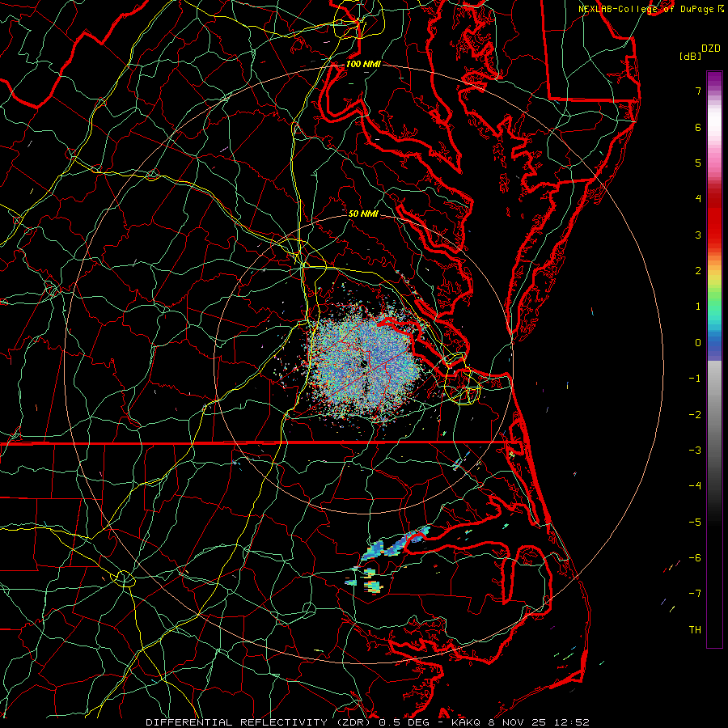This screenshot has height=728, width=728.
Task: Click the color scale value -2
Action: coord(695,414)
